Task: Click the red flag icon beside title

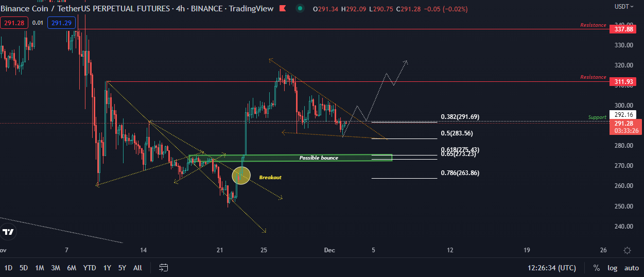Action: 282,8
